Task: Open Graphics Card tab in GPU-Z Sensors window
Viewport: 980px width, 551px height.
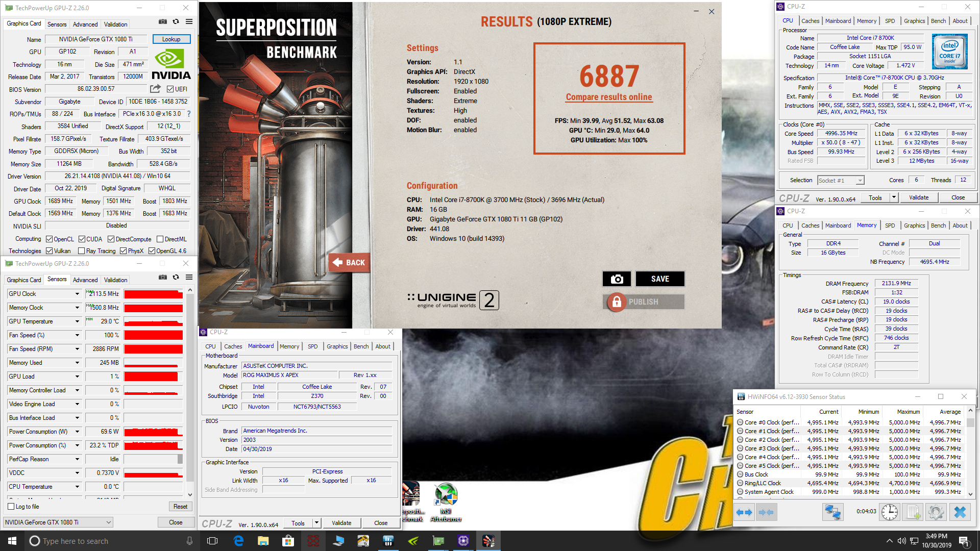Action: (x=24, y=280)
